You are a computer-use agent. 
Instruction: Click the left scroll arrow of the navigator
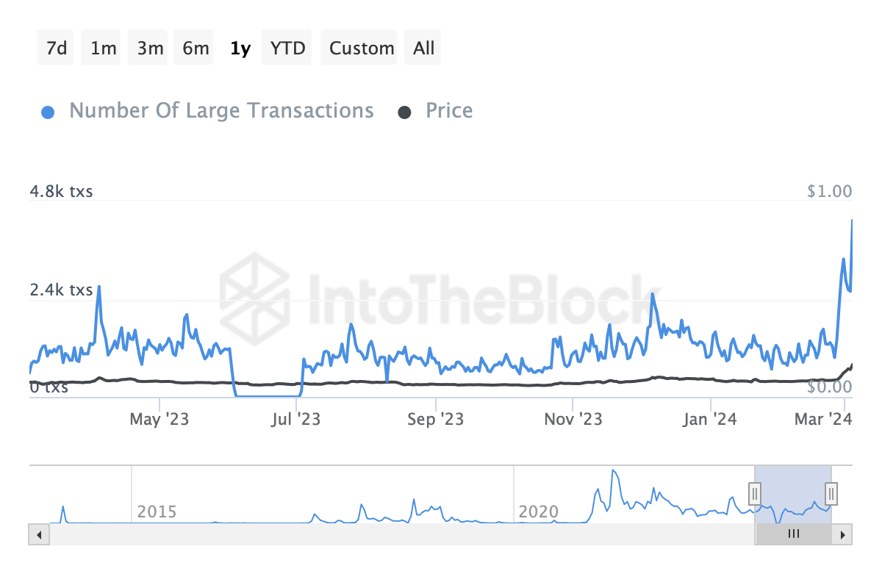(x=38, y=534)
